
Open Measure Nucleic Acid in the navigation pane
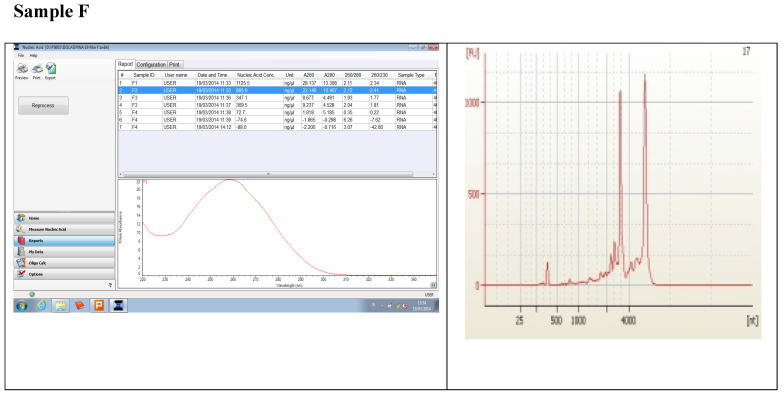coord(64,230)
